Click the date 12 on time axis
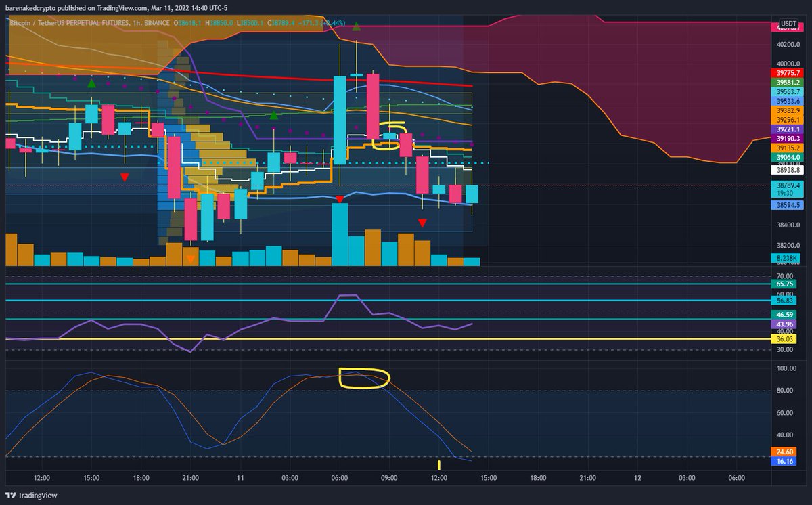 [637, 478]
